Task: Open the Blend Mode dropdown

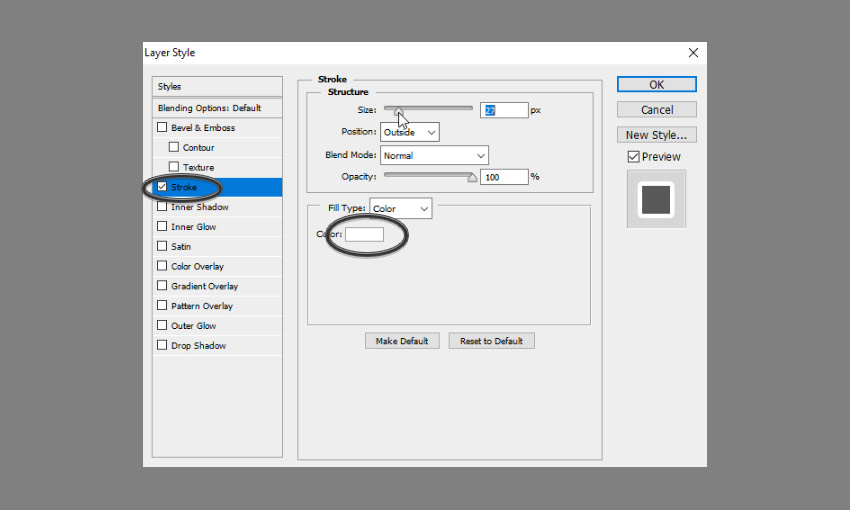Action: [x=434, y=156]
